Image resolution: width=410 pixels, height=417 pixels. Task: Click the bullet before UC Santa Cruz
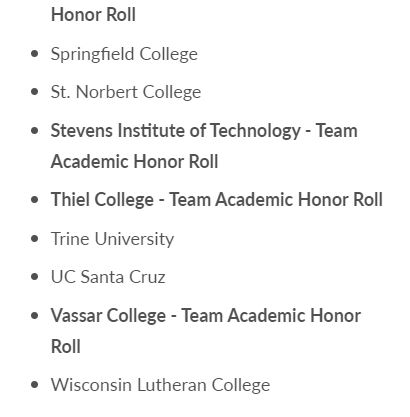(x=34, y=277)
